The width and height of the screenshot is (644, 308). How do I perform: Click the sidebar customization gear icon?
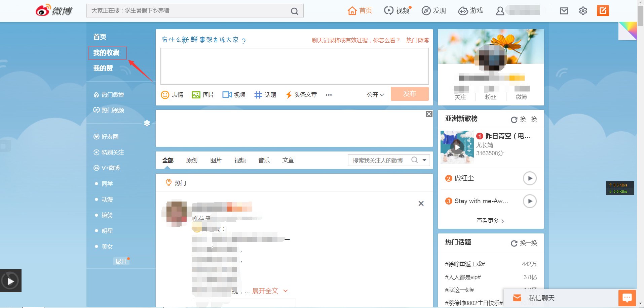147,123
